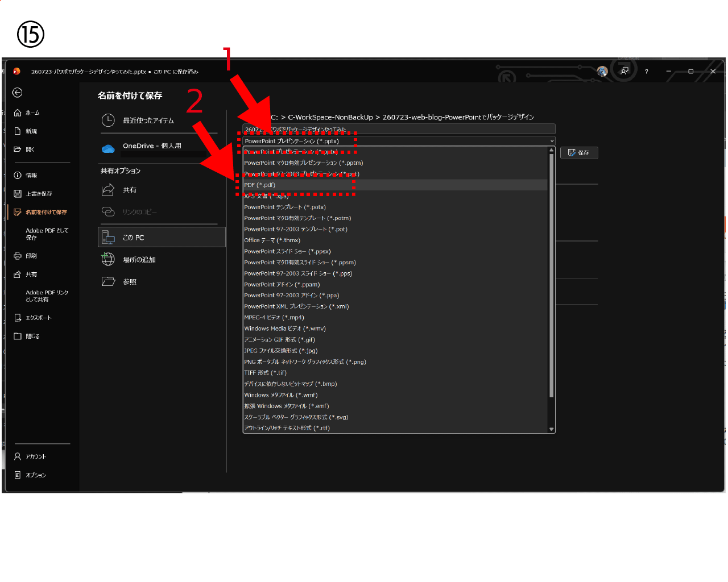Click the file name input field
The height and width of the screenshot is (582, 728).
tap(399, 129)
